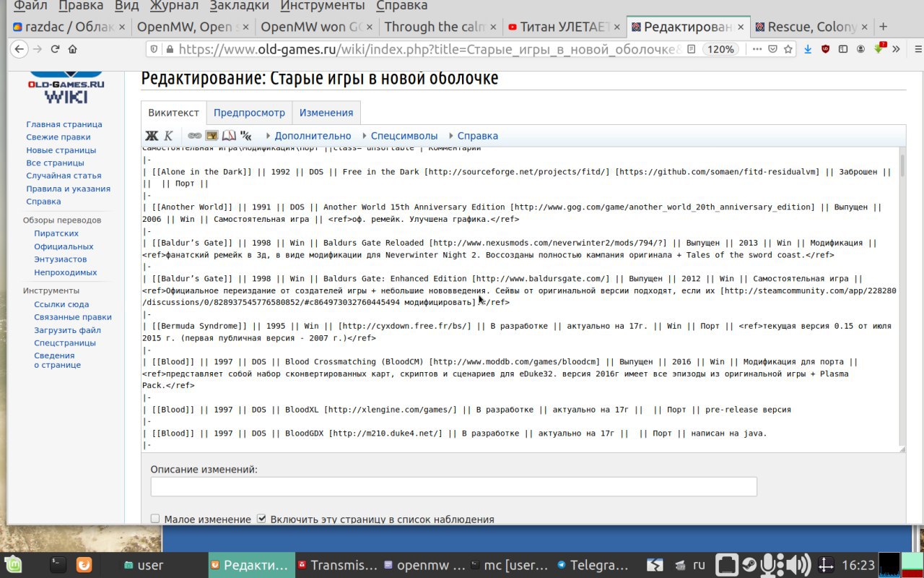The image size is (924, 578).
Task: Switch to the Предпросмотр tab
Action: click(249, 113)
